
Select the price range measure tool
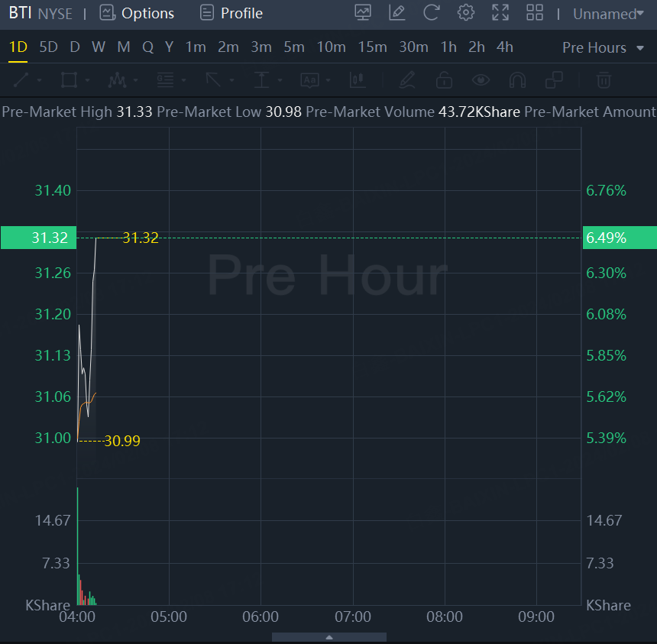point(261,79)
